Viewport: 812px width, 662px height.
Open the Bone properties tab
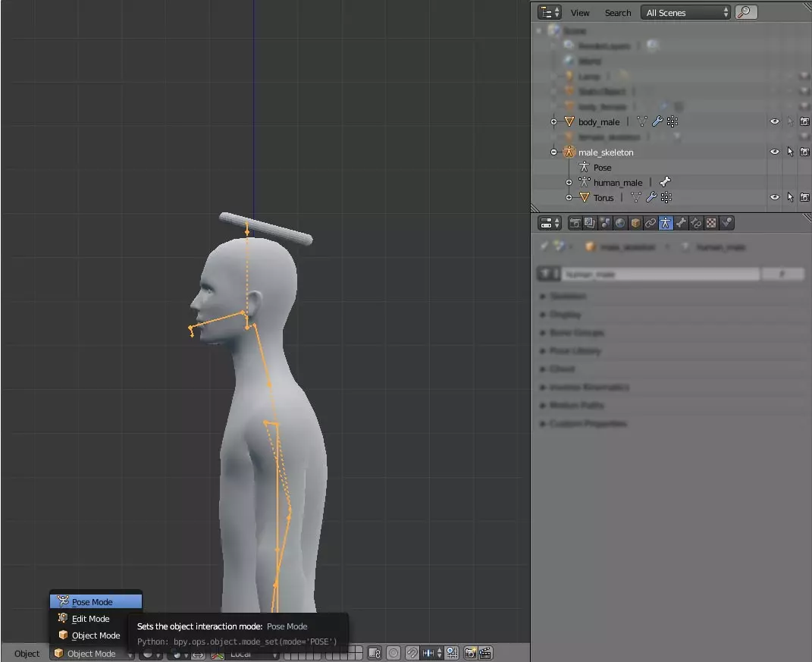click(x=681, y=223)
